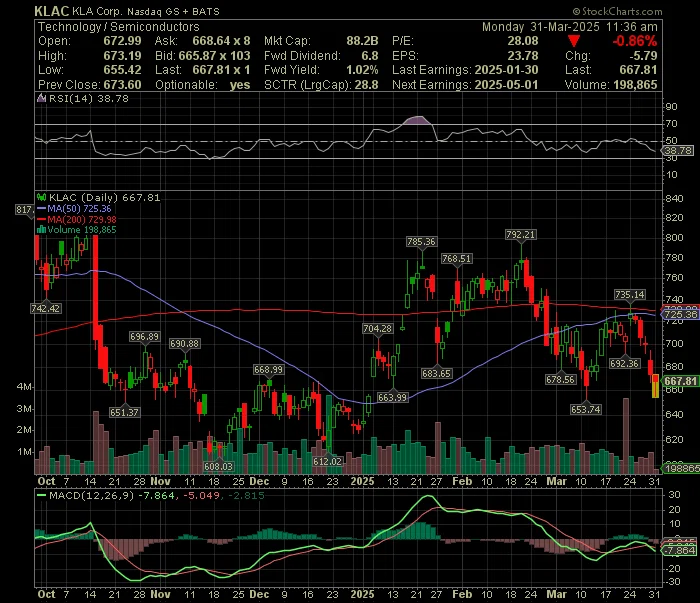Click the 38.78 RSI value tag on axis
Screen dimensions: 700x603
pyautogui.click(x=679, y=150)
